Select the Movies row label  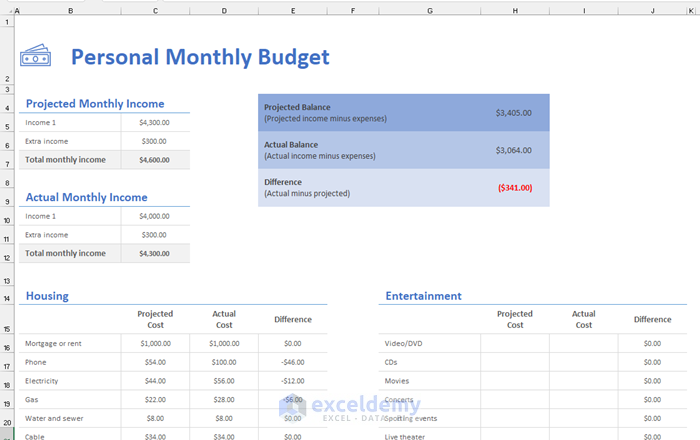pos(397,381)
